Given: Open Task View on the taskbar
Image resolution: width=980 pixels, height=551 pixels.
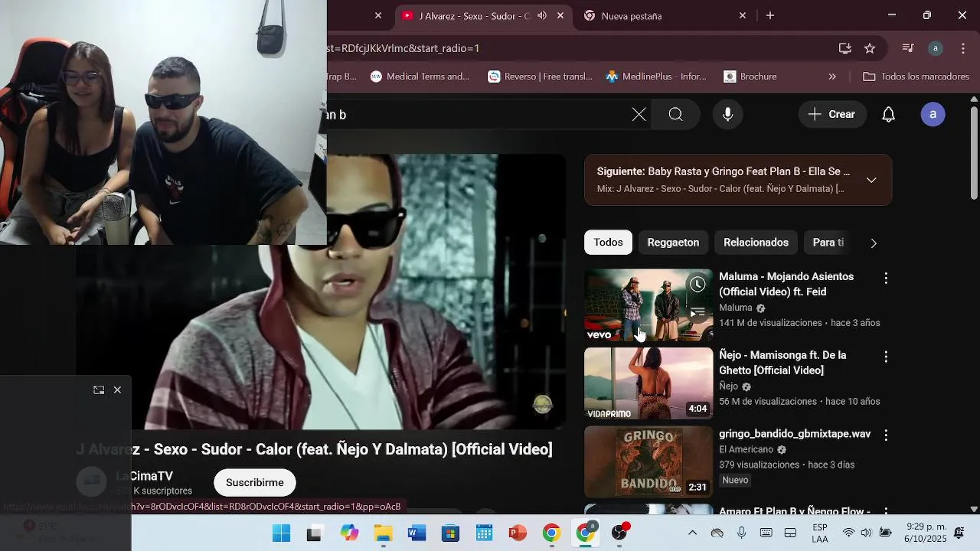Looking at the screenshot, I should [x=314, y=533].
